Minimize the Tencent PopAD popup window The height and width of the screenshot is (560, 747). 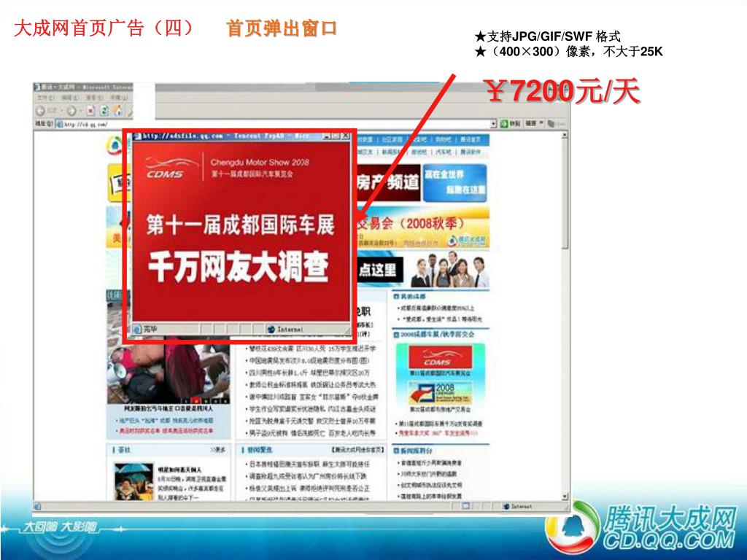[x=326, y=136]
